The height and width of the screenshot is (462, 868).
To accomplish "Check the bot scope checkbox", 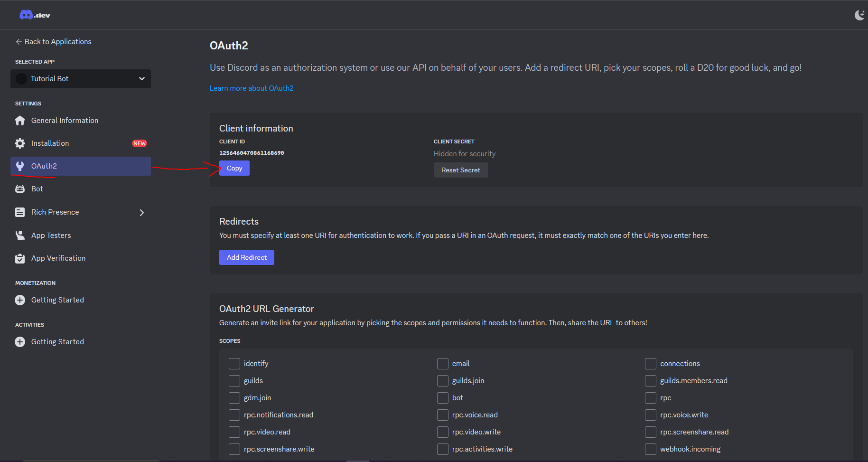I will tap(443, 398).
